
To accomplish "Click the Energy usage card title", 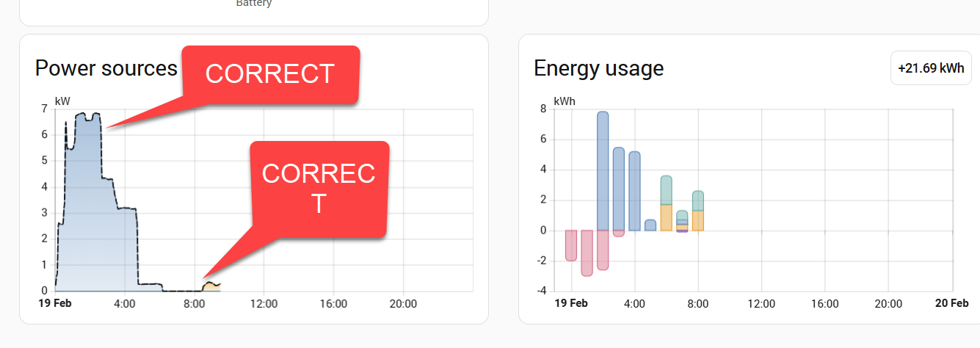I will [x=599, y=68].
